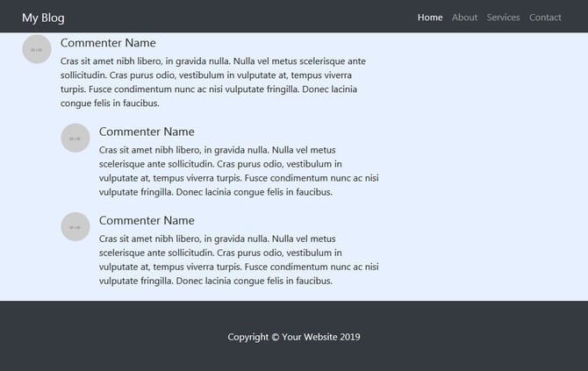588x371 pixels.
Task: Click the last nested reply's text
Action: (239, 260)
